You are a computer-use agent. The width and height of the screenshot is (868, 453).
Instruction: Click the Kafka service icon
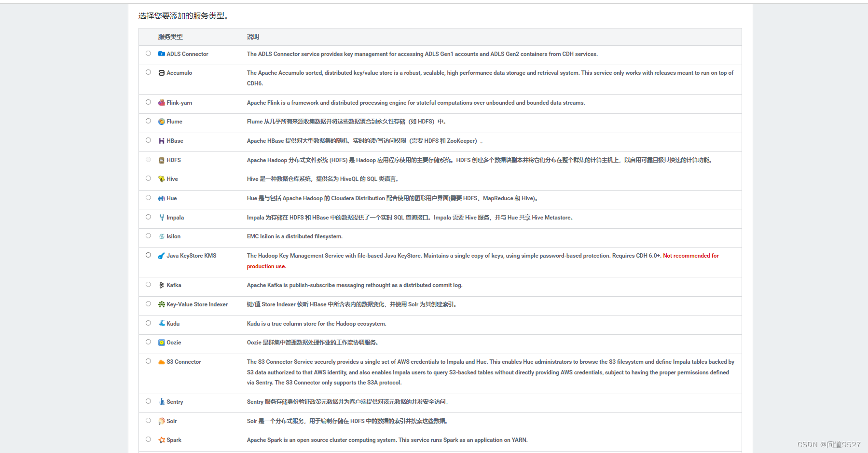(162, 285)
